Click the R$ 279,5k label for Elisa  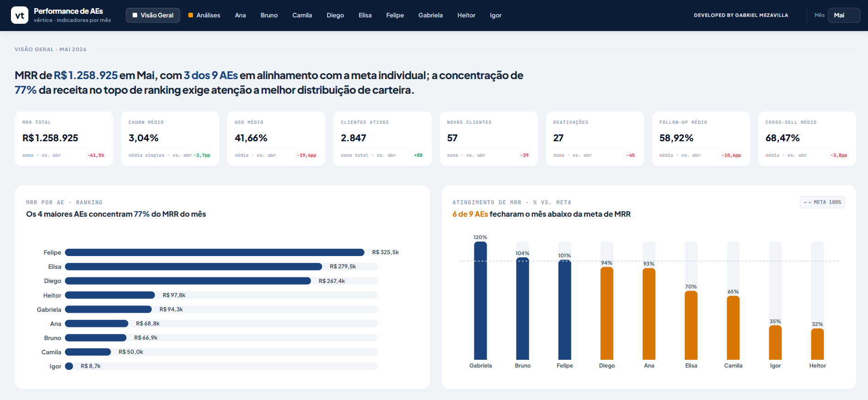pos(343,267)
